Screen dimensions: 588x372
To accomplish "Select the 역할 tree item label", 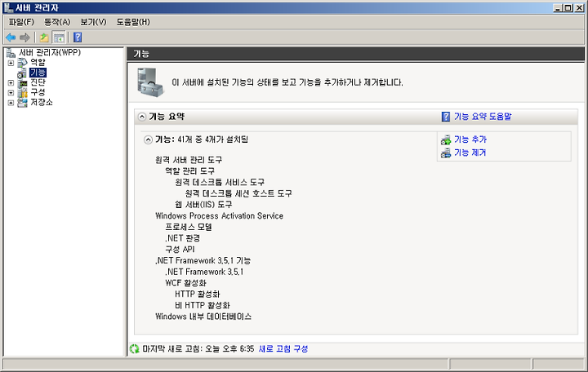I will (x=38, y=63).
